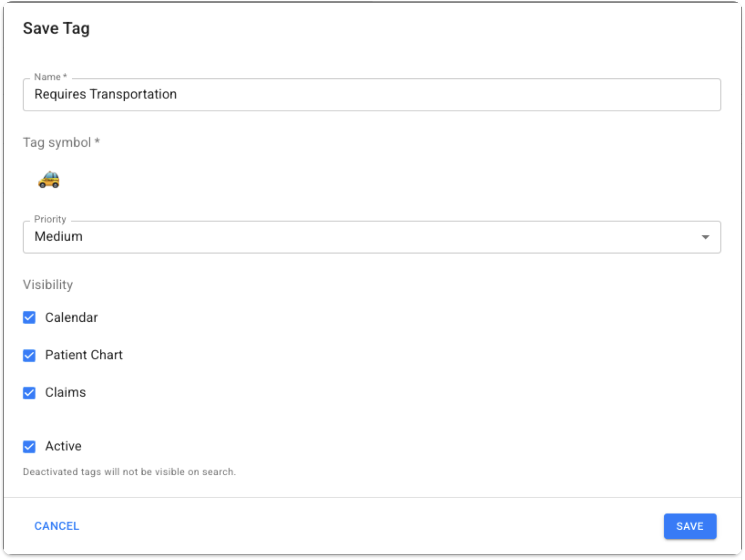Click the Claims label text

point(65,392)
